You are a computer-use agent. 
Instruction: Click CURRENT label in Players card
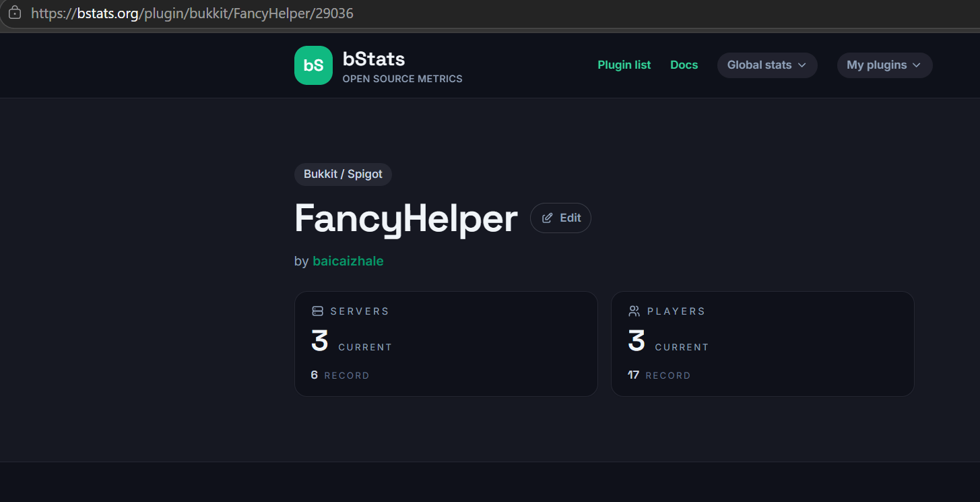tap(682, 347)
